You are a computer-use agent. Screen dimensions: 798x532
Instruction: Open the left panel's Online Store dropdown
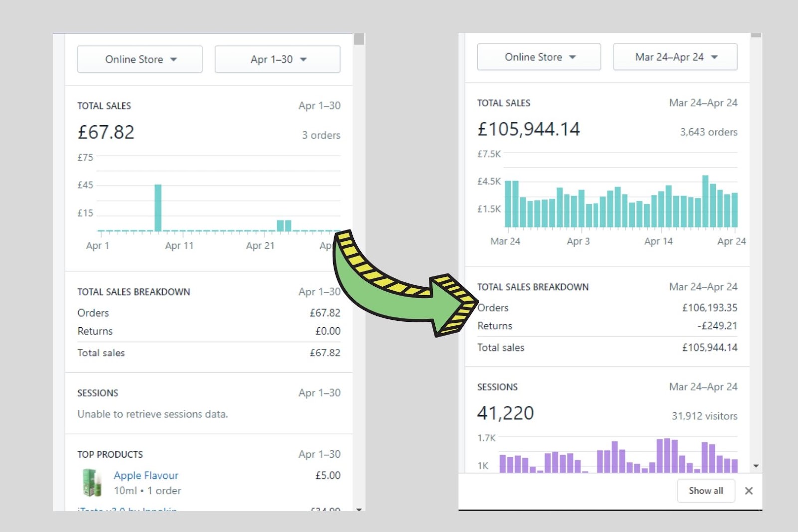pos(140,59)
